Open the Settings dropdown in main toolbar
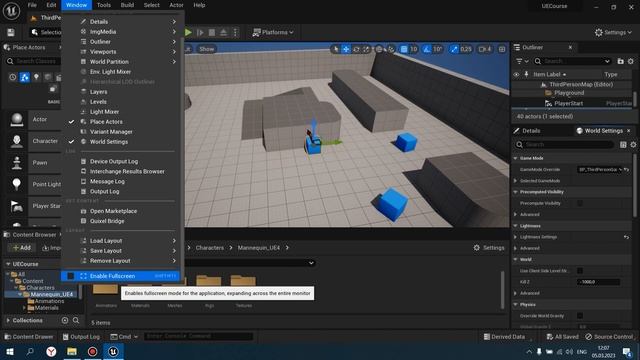This screenshot has height=360, width=640. click(613, 32)
